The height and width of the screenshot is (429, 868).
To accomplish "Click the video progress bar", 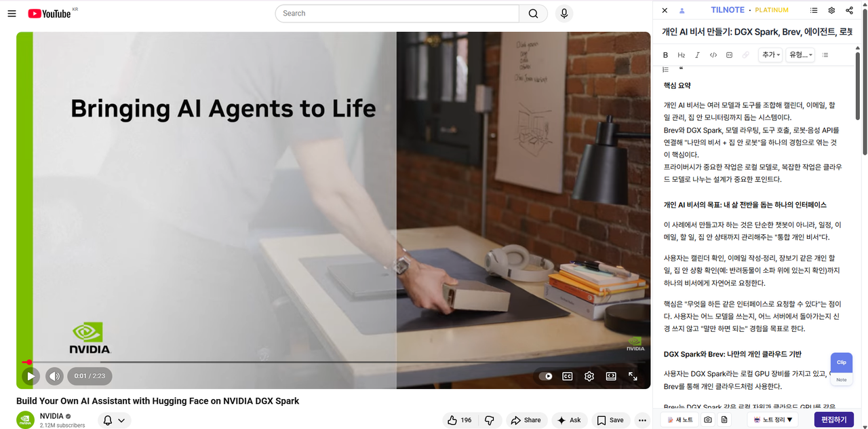I will click(339, 362).
